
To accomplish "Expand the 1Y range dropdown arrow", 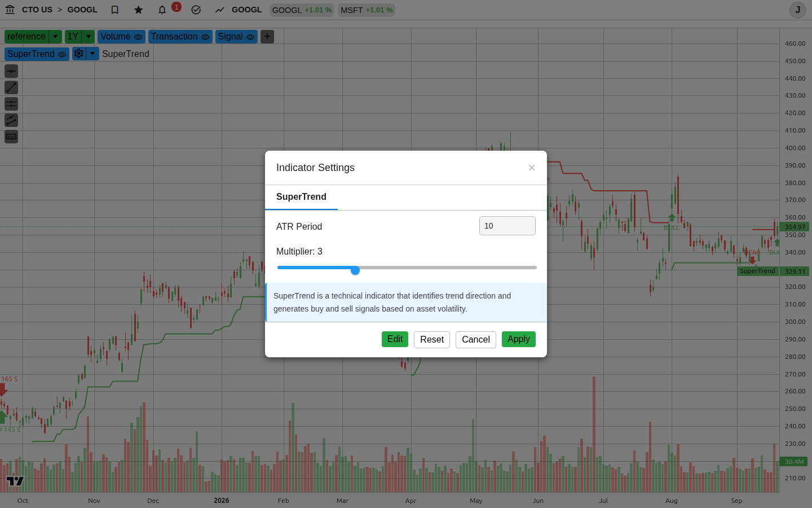I will [89, 37].
